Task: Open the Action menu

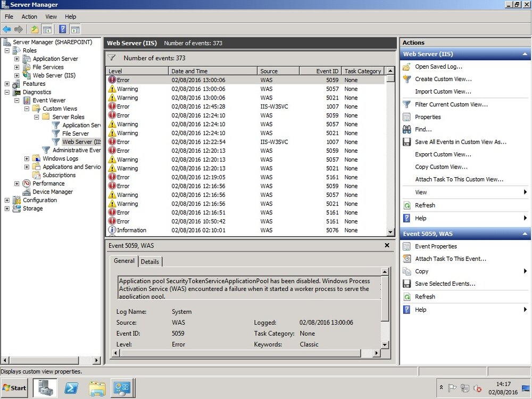Action: point(29,16)
